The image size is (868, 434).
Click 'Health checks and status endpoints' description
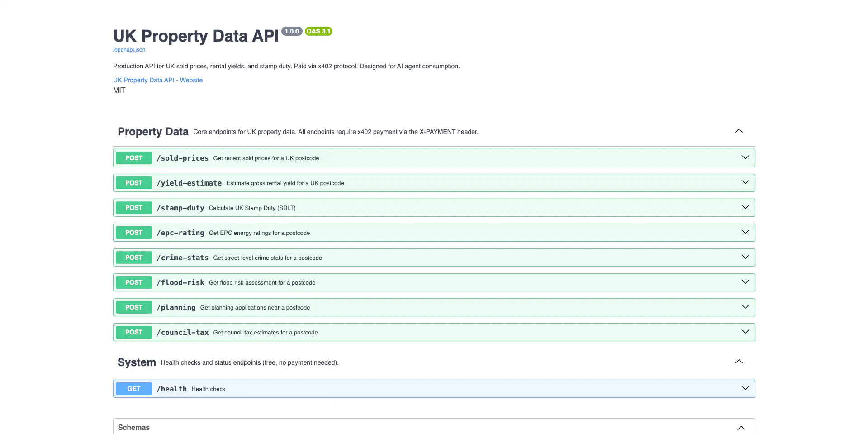pyautogui.click(x=250, y=362)
